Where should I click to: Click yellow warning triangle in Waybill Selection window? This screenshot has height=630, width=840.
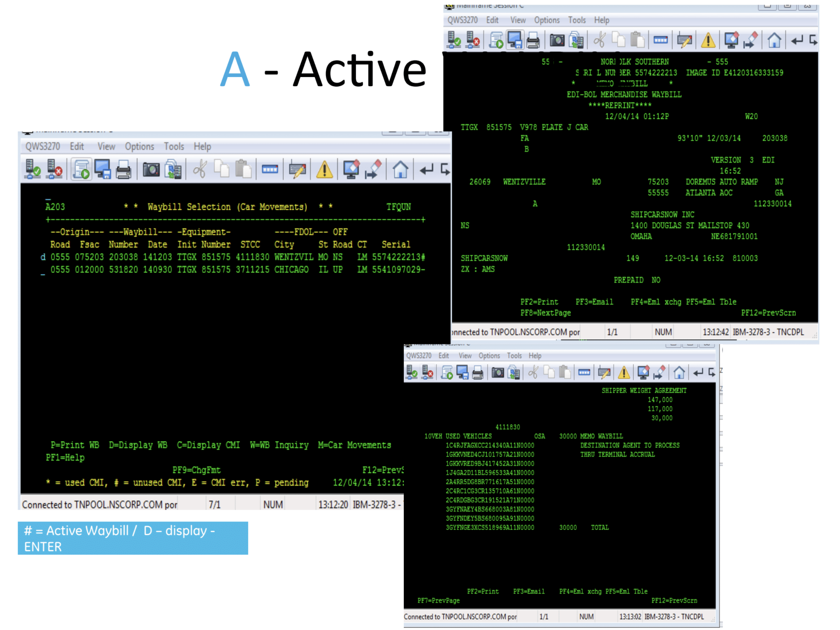click(x=324, y=169)
